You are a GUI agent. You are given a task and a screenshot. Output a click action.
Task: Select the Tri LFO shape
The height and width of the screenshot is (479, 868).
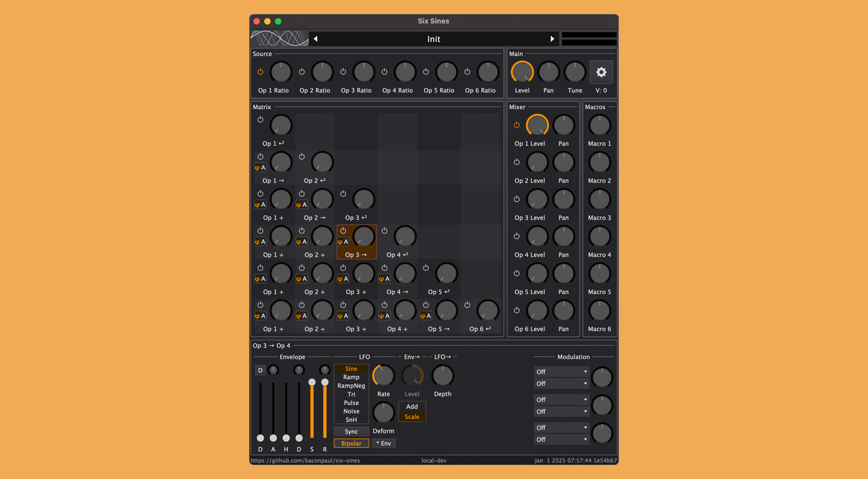(351, 394)
